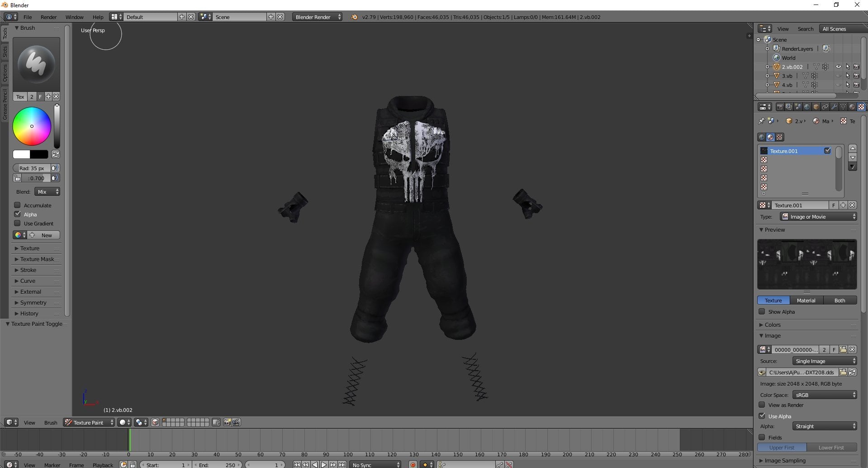The width and height of the screenshot is (868, 468).
Task: Click the jump to end frame control
Action: (x=342, y=464)
